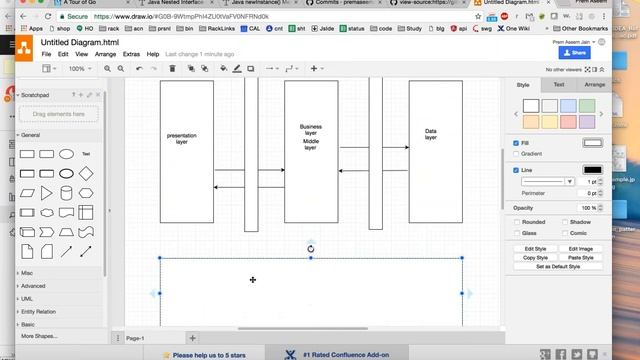
Task: Enable the Glass checkbox
Action: point(517,233)
